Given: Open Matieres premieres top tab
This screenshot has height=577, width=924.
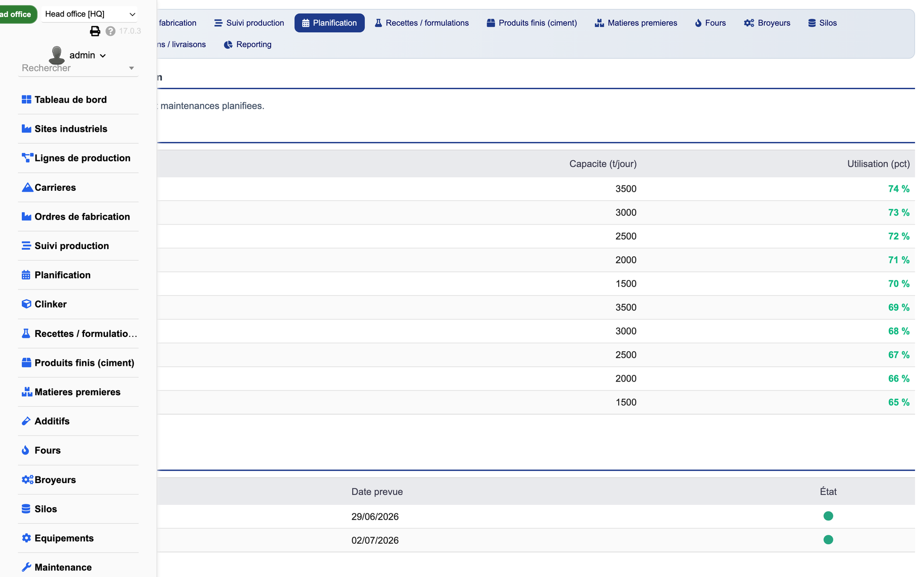Looking at the screenshot, I should 636,23.
